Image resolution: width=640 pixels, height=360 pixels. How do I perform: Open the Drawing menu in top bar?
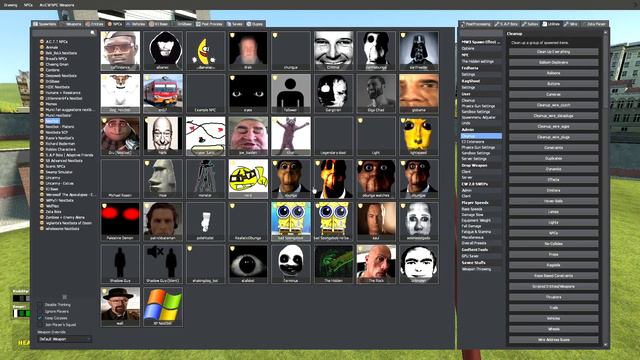click(11, 5)
